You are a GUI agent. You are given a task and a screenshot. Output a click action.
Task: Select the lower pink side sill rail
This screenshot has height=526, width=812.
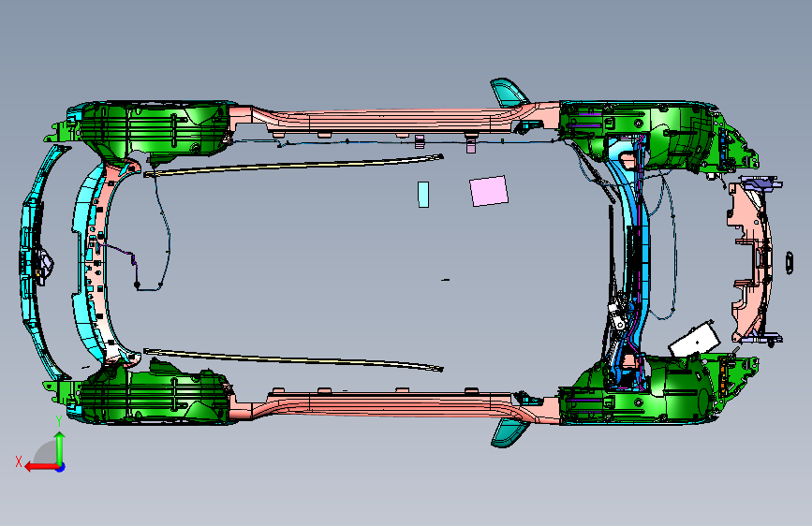pos(393,406)
